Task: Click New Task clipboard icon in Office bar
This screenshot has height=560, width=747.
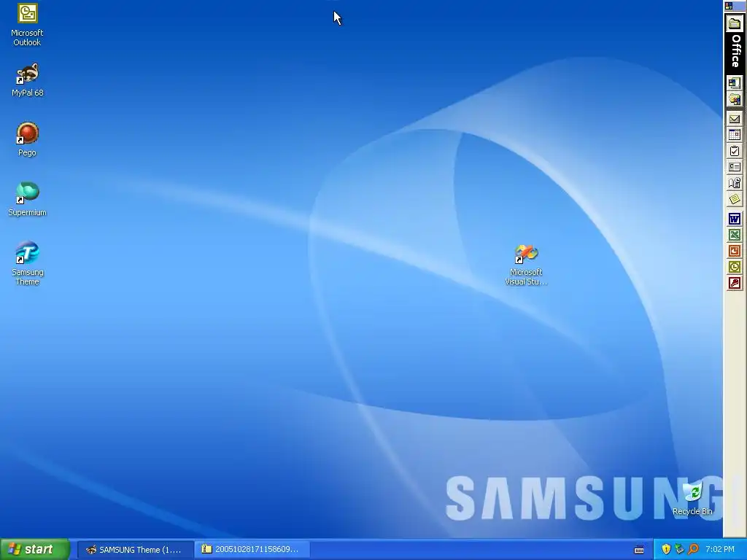Action: point(735,151)
